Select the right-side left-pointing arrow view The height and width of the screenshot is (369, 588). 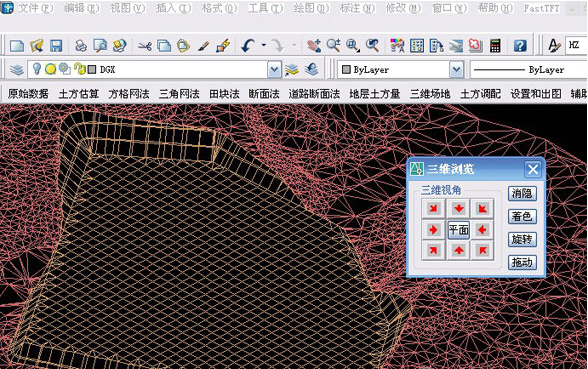point(482,230)
